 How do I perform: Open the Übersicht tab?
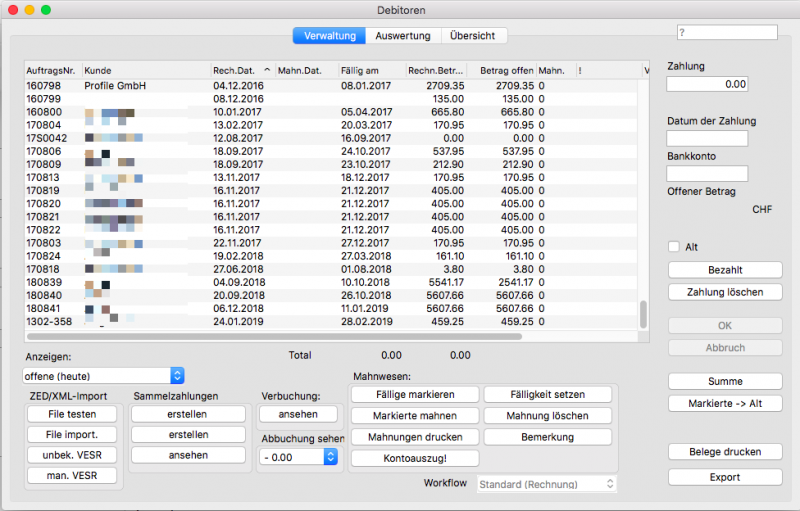coord(473,36)
